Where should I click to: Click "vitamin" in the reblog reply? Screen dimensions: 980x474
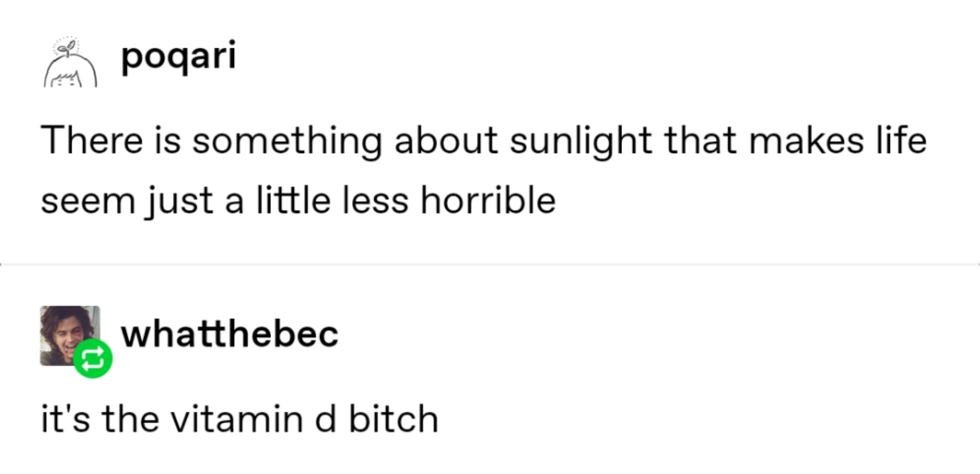(x=237, y=419)
